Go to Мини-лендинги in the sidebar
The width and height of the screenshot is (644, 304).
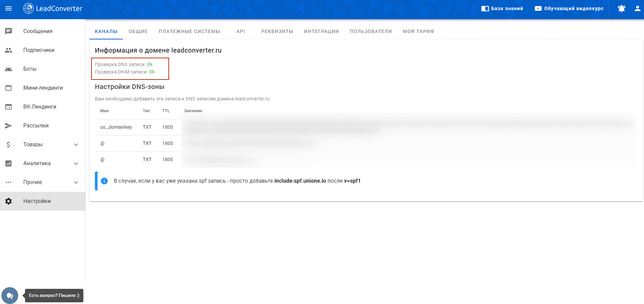tap(43, 88)
